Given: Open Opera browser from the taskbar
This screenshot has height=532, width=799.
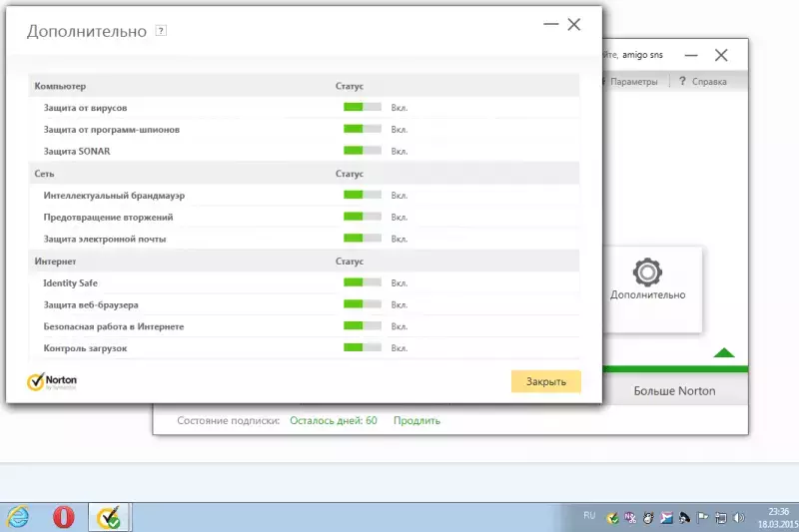Looking at the screenshot, I should tap(64, 517).
